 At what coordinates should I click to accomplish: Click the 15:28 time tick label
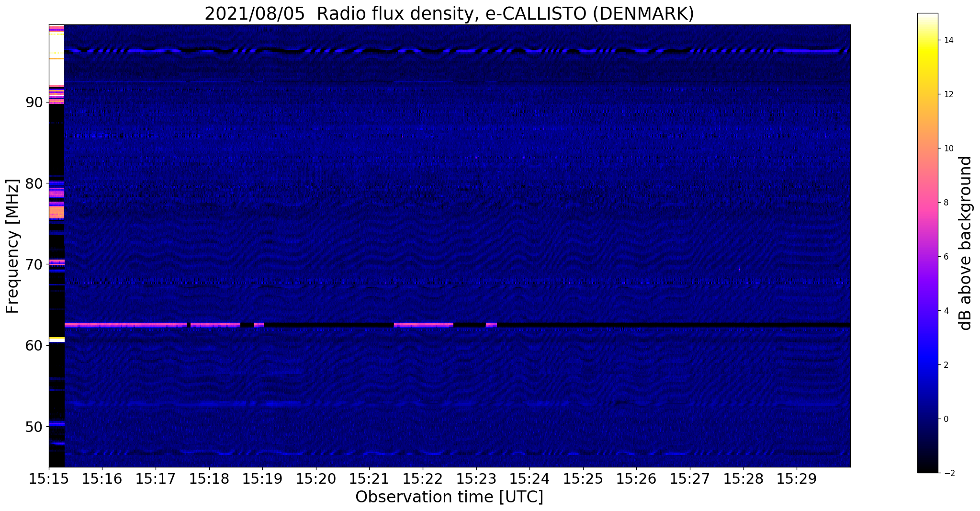(743, 479)
